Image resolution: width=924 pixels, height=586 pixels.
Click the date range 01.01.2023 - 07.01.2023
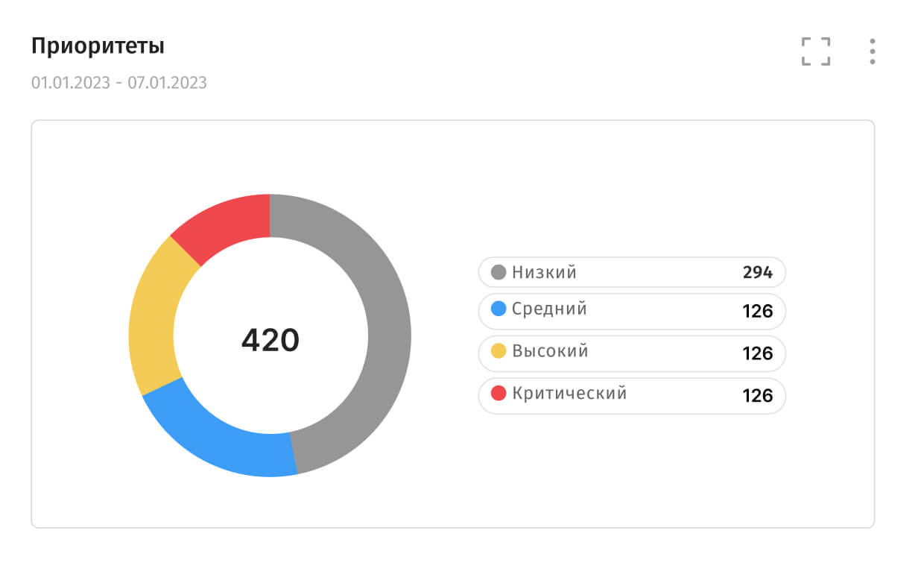point(119,82)
